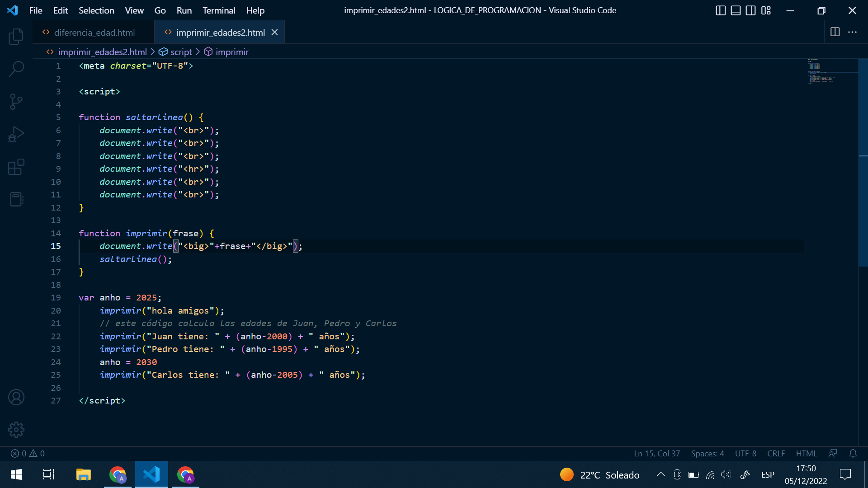Close the imprimir_edades2.html tab
The image size is (868, 488).
[x=274, y=32]
